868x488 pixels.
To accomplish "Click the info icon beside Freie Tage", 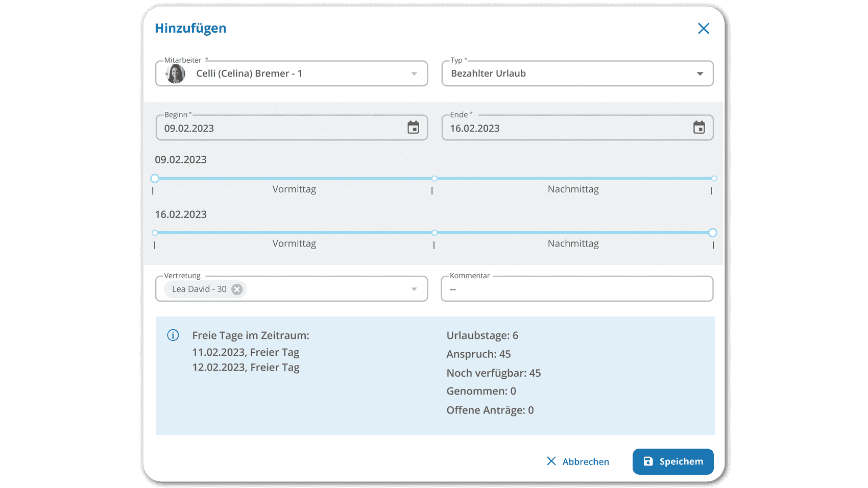I will (x=173, y=335).
